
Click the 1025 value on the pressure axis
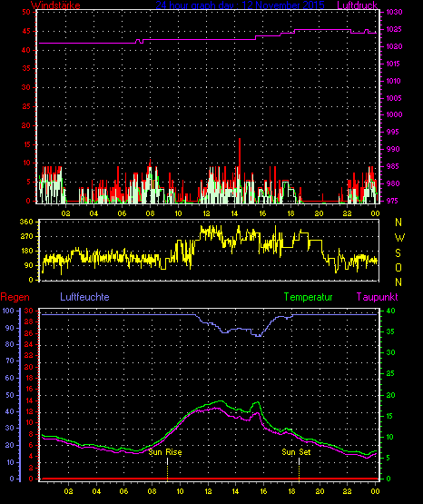point(393,29)
